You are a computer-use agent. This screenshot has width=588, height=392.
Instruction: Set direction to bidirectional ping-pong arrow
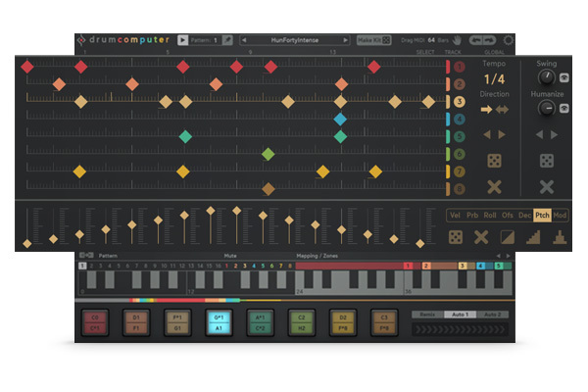pyautogui.click(x=502, y=110)
